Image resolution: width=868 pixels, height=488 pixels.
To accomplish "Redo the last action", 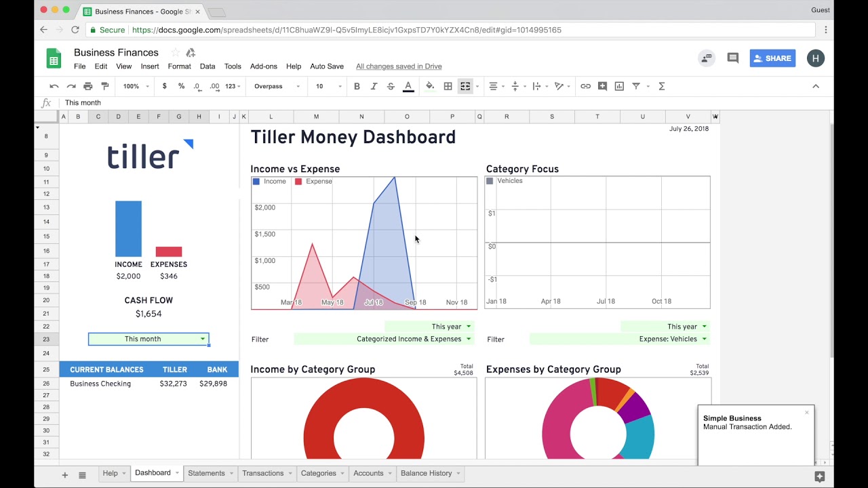I will 71,86.
